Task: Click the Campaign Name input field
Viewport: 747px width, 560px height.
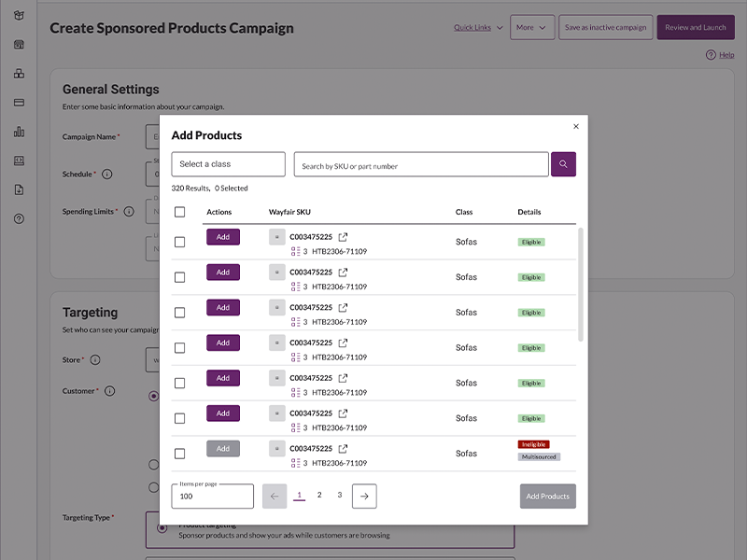Action: (153, 136)
